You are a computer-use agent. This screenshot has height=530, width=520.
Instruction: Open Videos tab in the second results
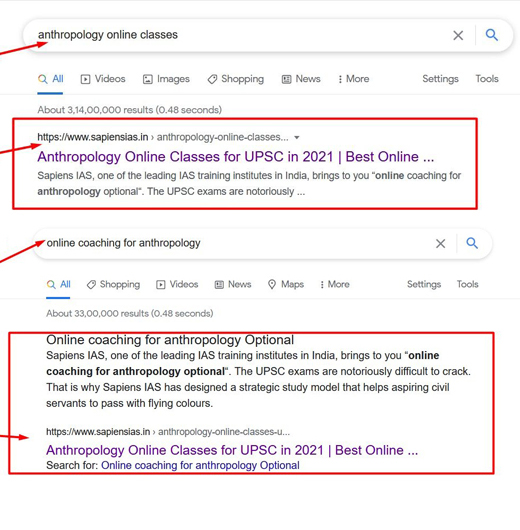coord(177,284)
